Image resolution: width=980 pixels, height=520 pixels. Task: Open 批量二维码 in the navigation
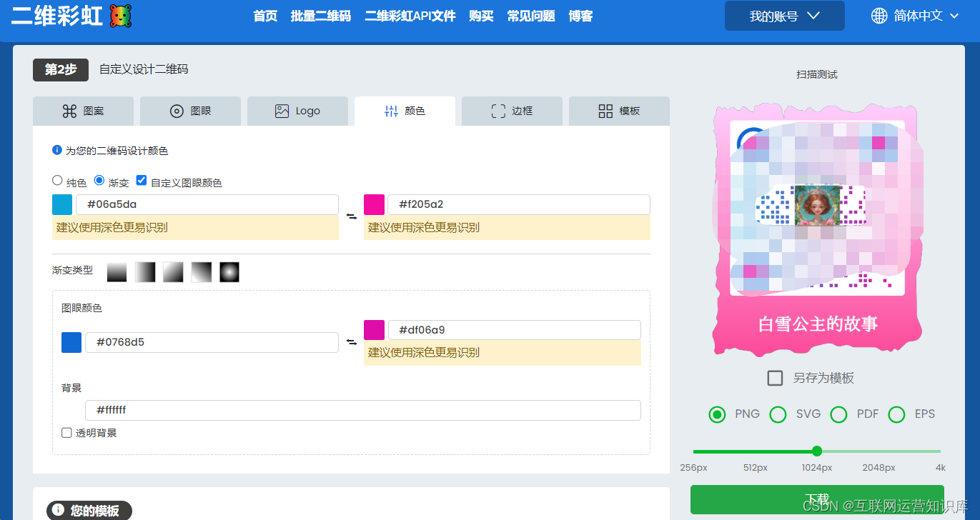point(321,16)
